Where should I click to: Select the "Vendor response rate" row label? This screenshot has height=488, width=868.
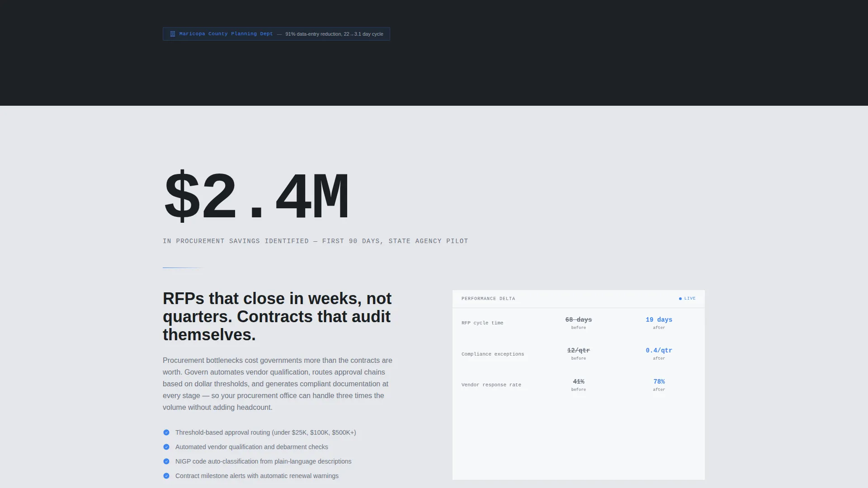[491, 385]
